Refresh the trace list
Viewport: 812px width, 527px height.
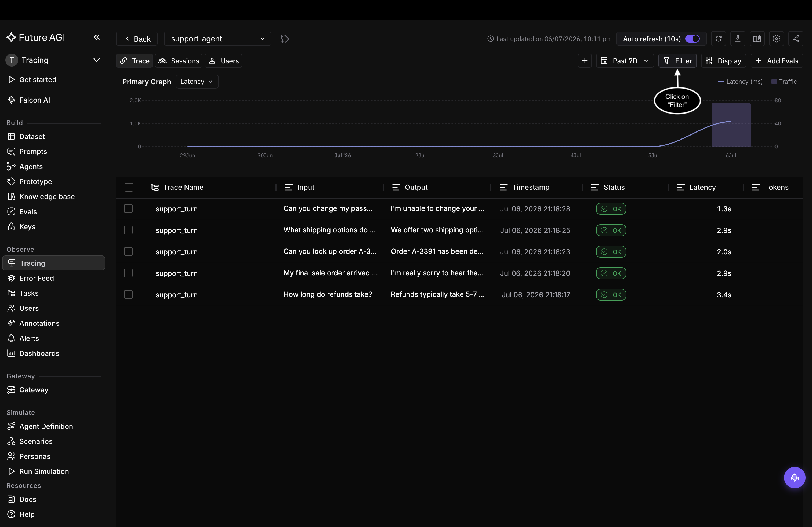point(719,39)
